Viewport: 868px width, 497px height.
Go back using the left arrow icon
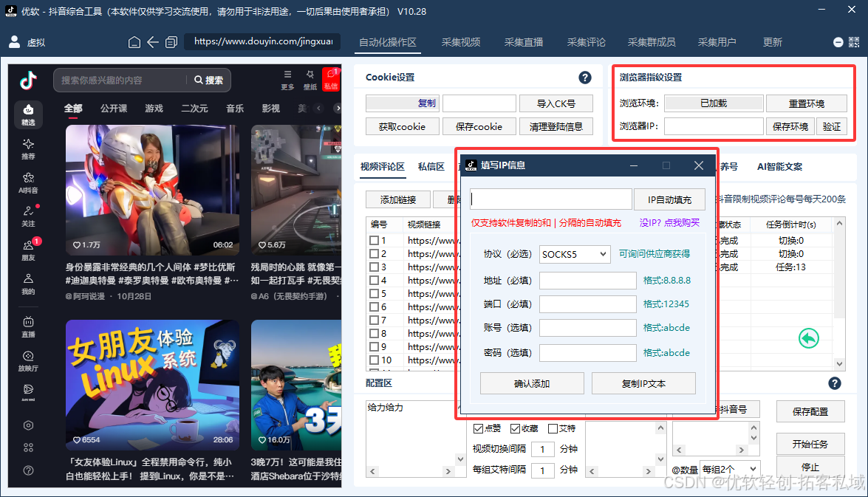click(153, 42)
